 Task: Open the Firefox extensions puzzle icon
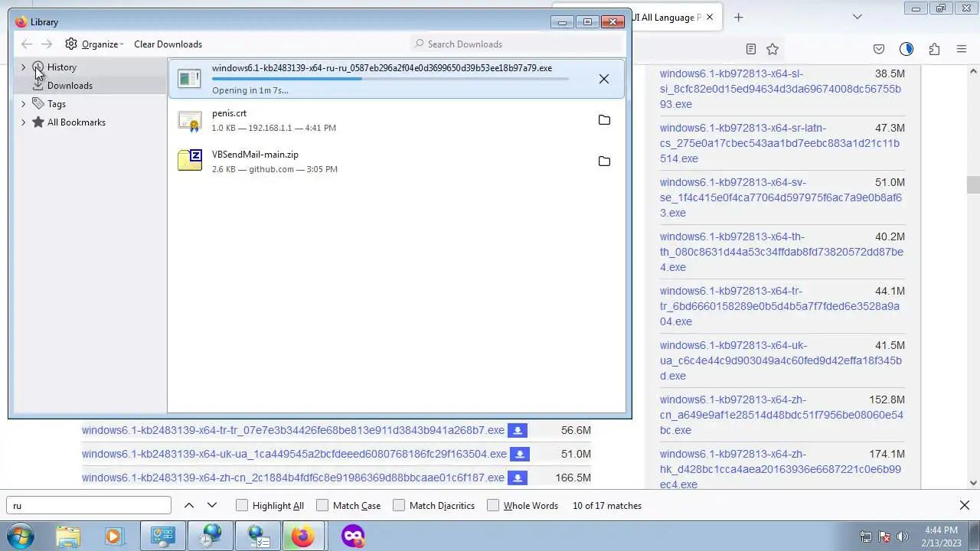coord(934,49)
